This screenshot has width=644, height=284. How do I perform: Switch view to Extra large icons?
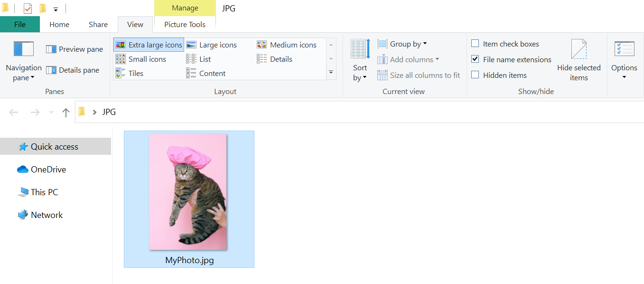click(x=148, y=44)
